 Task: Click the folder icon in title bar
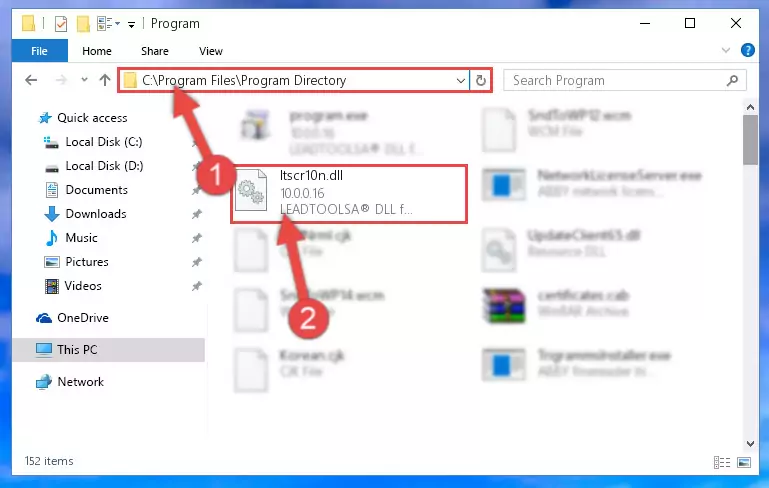28,23
